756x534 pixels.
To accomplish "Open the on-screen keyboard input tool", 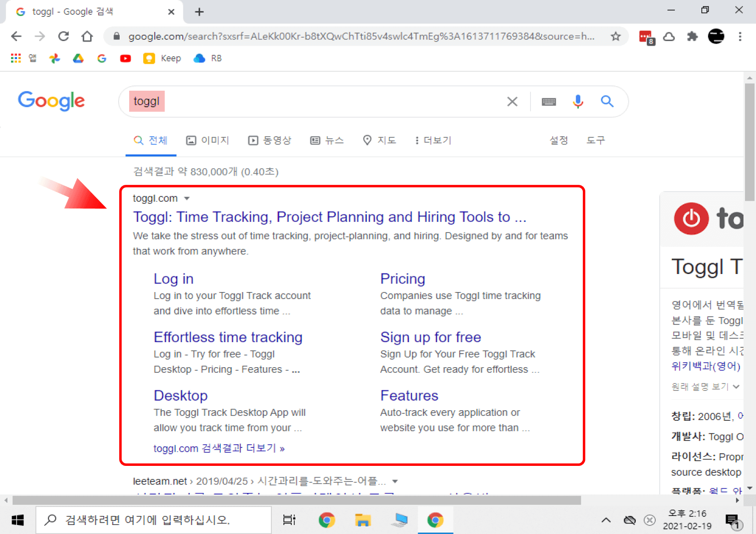I will tap(549, 102).
